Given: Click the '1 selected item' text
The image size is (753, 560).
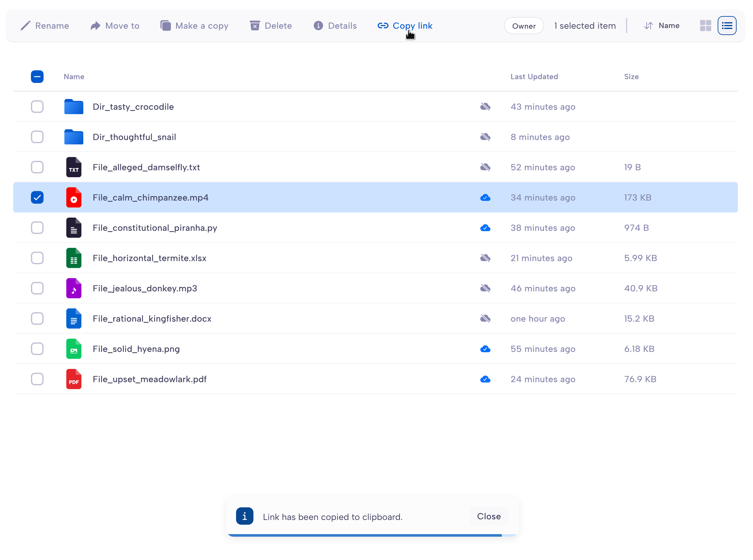Looking at the screenshot, I should coord(585,26).
